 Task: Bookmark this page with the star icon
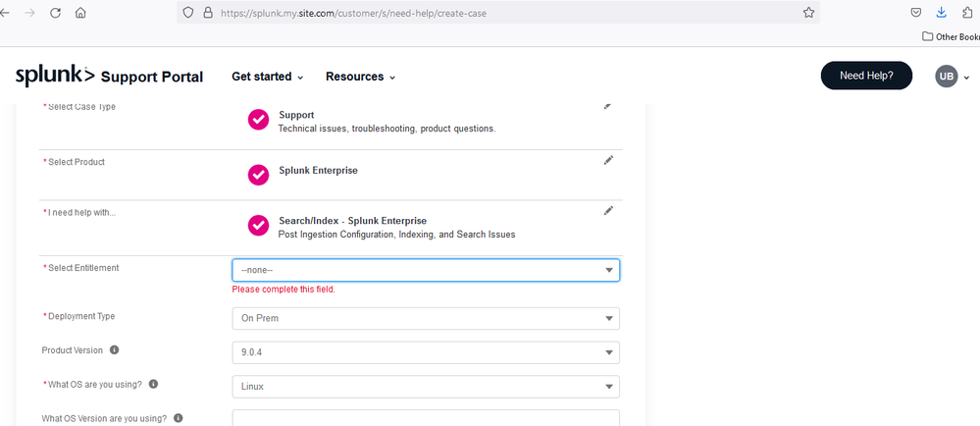tap(808, 13)
